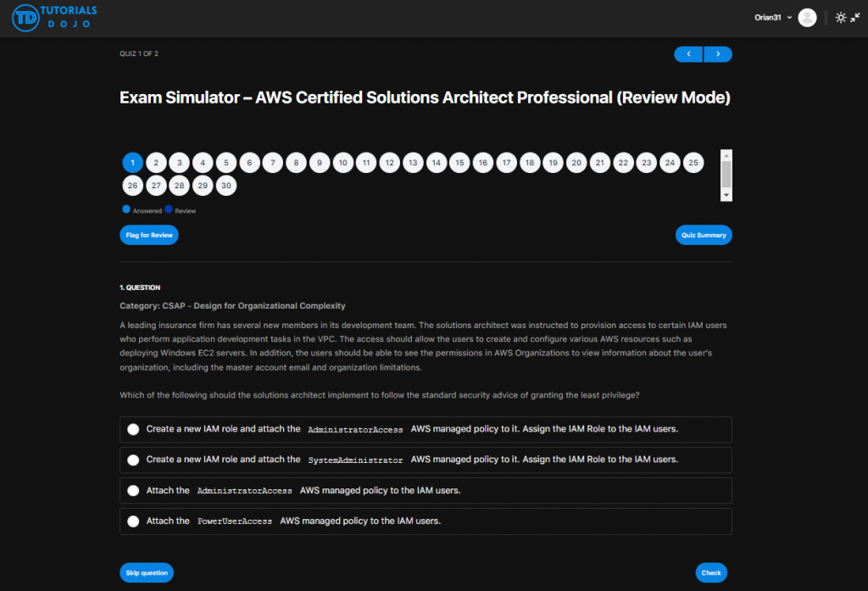The width and height of the screenshot is (868, 591).
Task: Select the AdministratorAccess IAM role answer option
Action: click(133, 429)
